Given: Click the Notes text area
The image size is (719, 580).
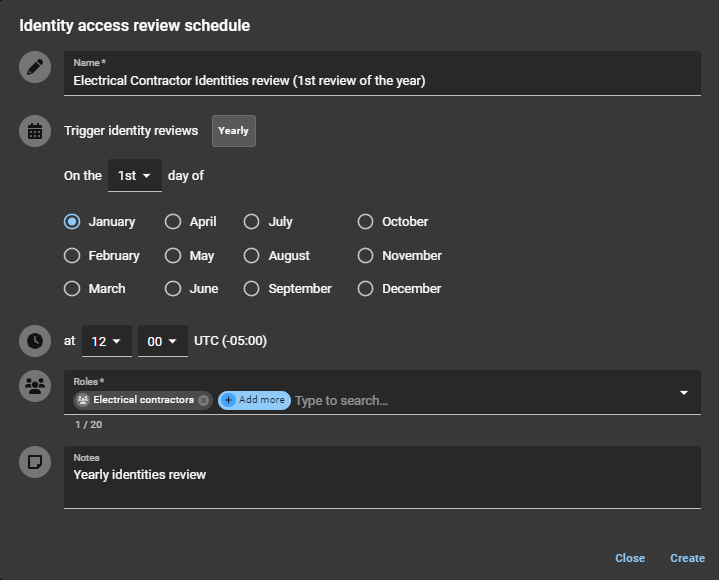Looking at the screenshot, I should point(380,482).
